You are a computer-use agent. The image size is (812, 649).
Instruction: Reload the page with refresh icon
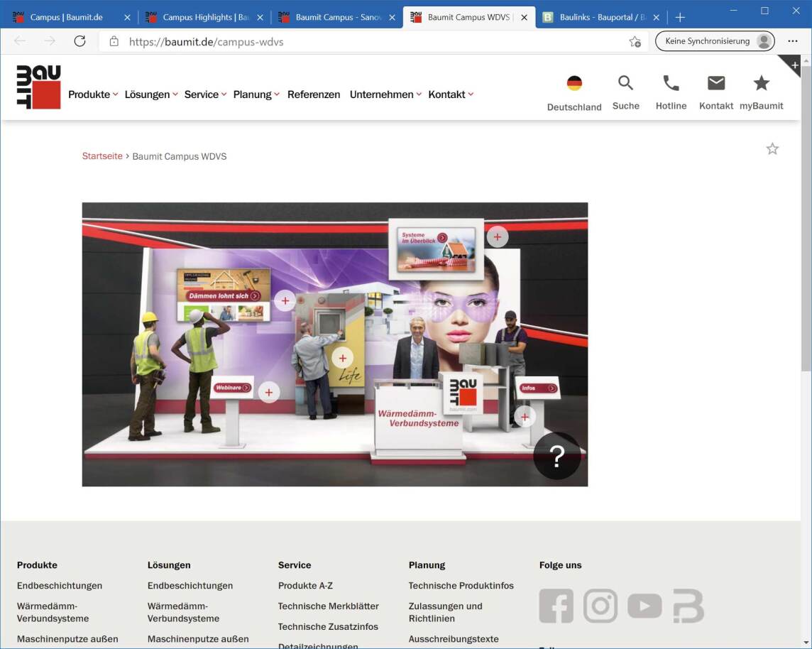pos(79,41)
